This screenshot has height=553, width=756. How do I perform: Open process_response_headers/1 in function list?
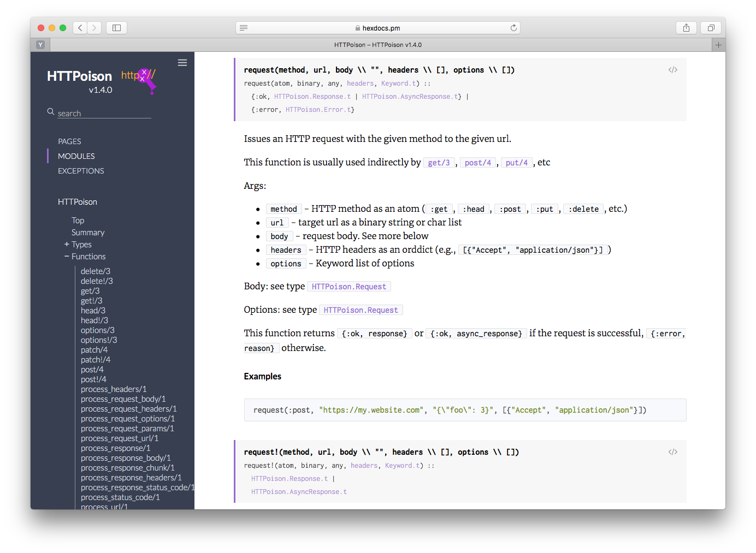tap(131, 478)
